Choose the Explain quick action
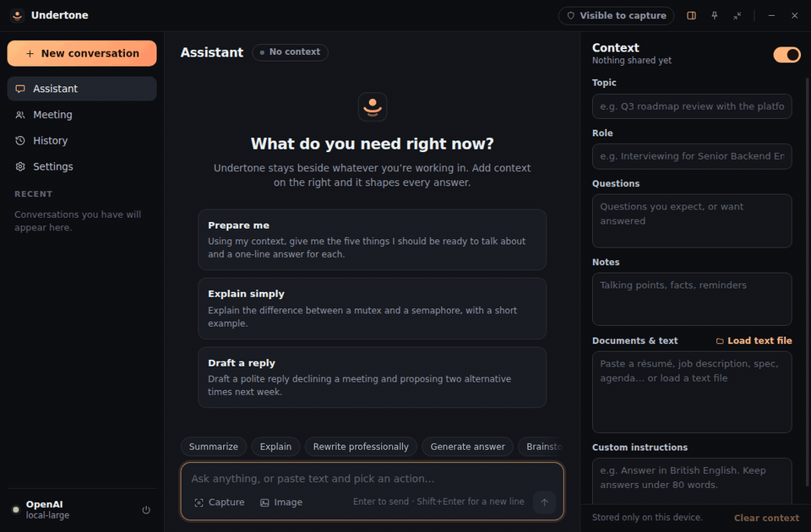This screenshot has width=811, height=532. (x=275, y=447)
